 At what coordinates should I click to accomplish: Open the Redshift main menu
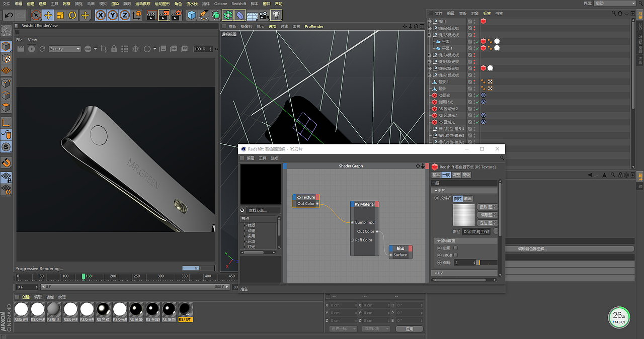[239, 4]
